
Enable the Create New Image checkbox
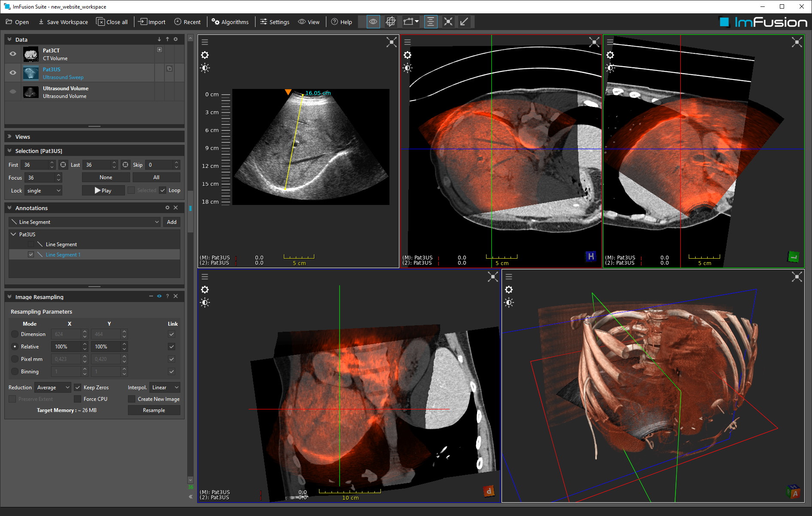click(x=132, y=399)
